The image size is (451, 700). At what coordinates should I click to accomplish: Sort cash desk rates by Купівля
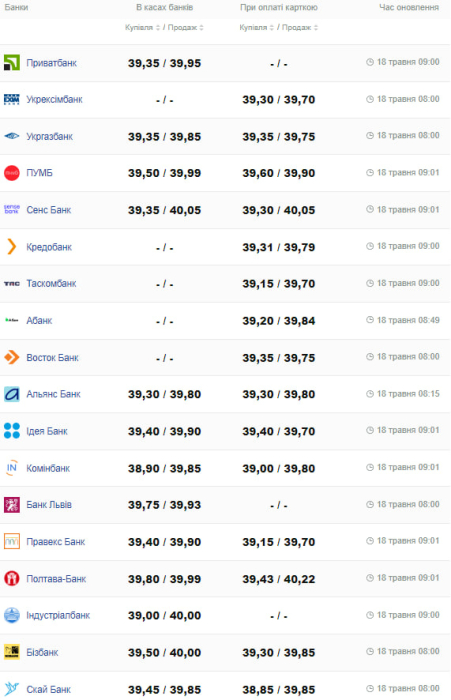click(142, 28)
